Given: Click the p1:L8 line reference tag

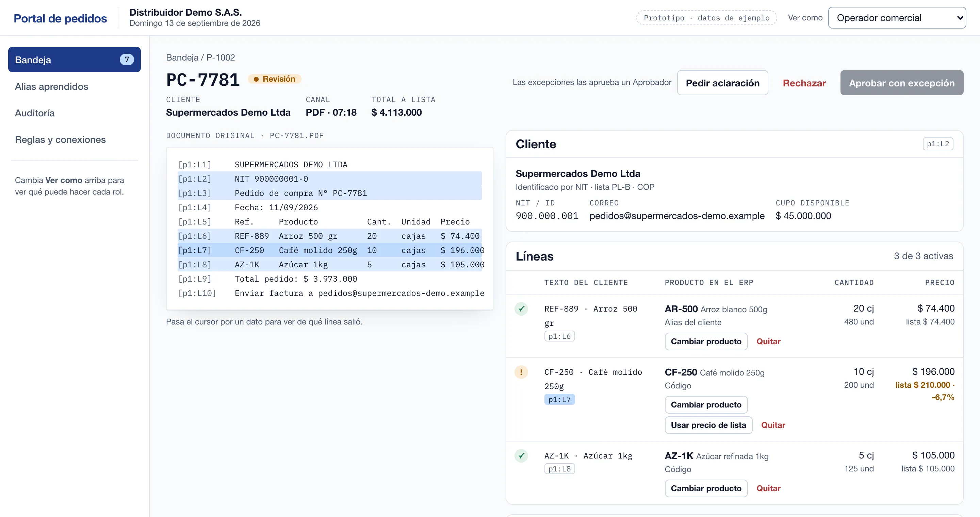Looking at the screenshot, I should (559, 469).
